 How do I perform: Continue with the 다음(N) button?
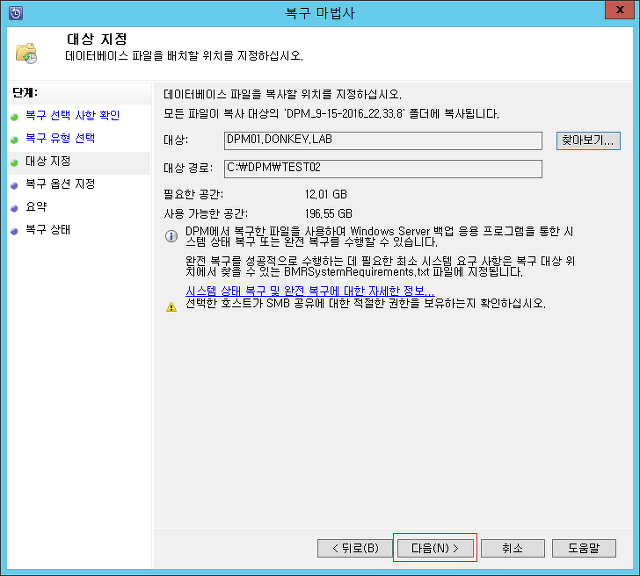click(435, 548)
